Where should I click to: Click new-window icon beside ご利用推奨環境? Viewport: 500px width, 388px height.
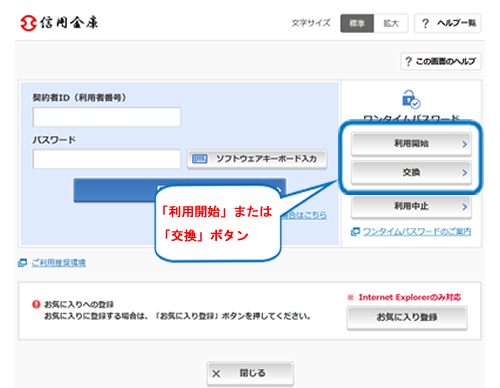coord(22,263)
